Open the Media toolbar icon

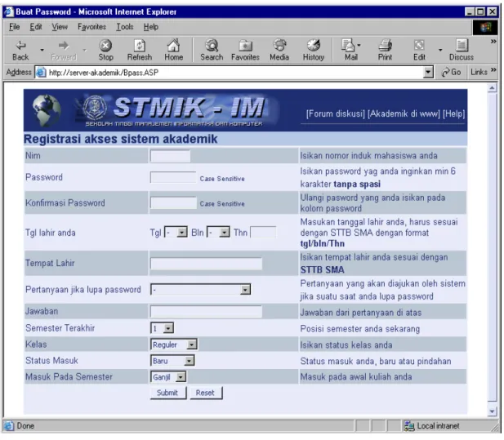click(x=279, y=46)
